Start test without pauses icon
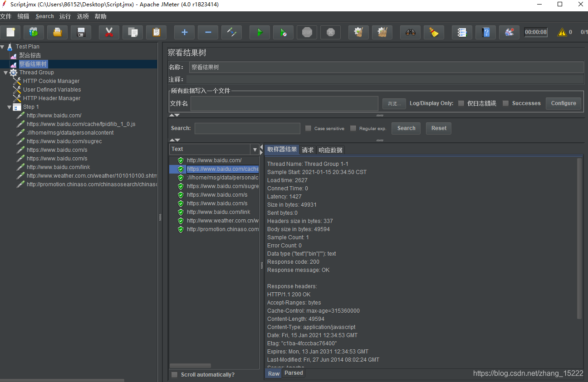This screenshot has width=588, height=382. pyautogui.click(x=283, y=32)
